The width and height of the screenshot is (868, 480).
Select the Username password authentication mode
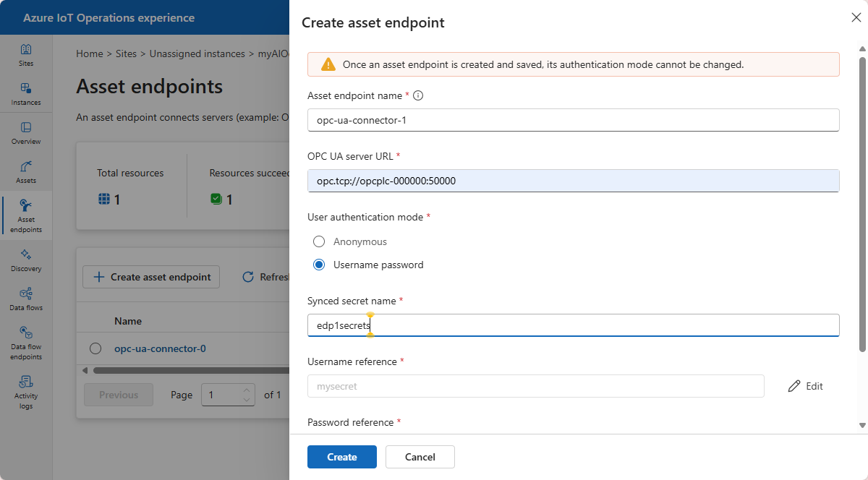point(319,265)
